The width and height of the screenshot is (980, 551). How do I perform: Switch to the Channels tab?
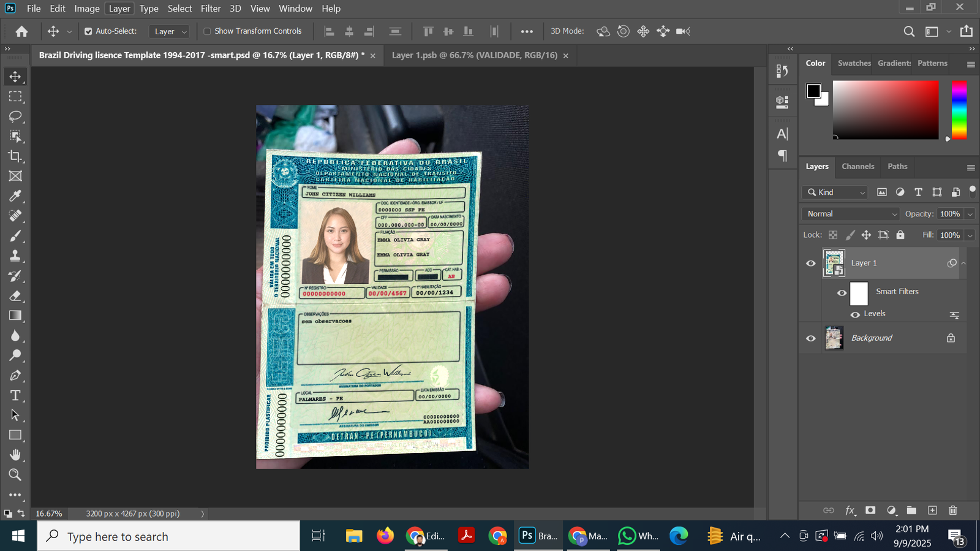coord(858,167)
